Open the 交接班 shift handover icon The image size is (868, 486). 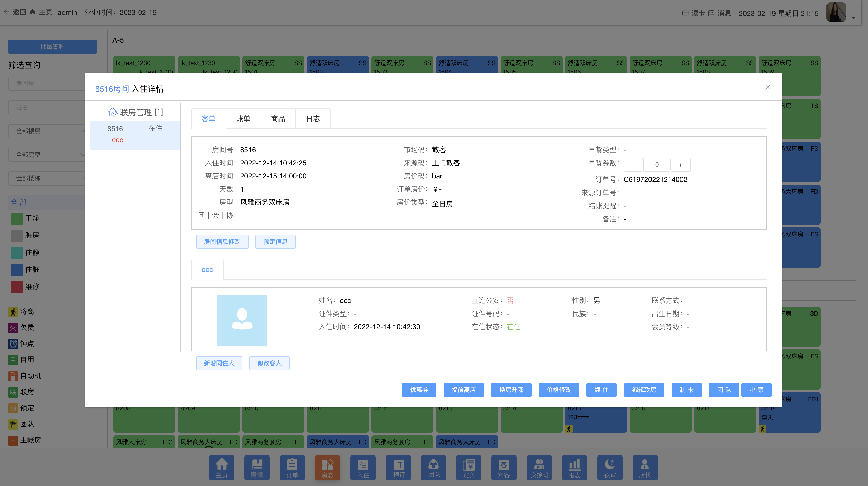tap(539, 467)
